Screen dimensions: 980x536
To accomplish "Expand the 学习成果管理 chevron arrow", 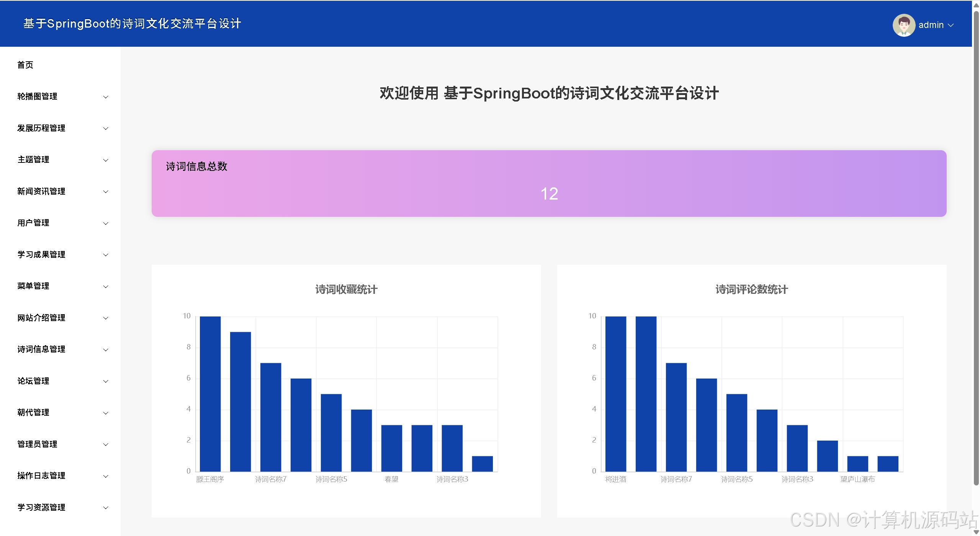I will 106,255.
